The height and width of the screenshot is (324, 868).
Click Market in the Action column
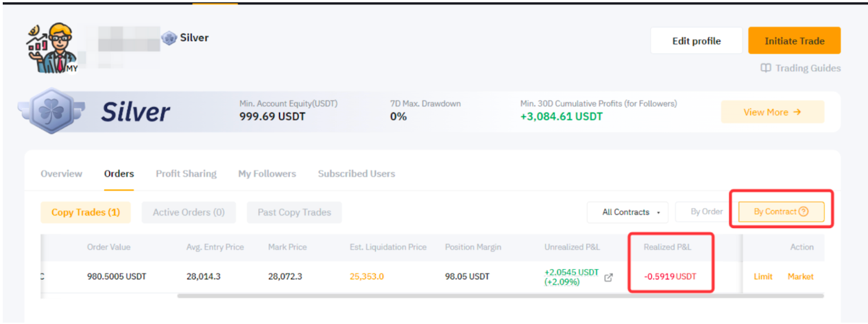point(800,277)
